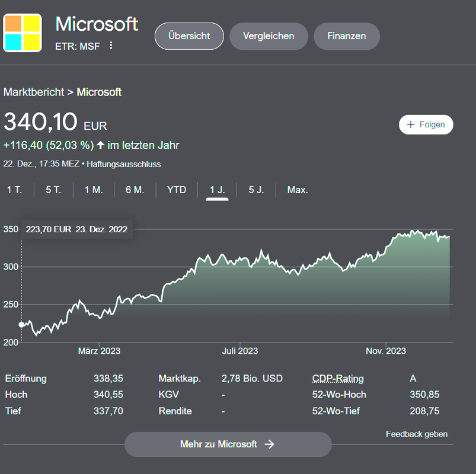The height and width of the screenshot is (474, 476).
Task: Click the arrow on Mehr zu Microsoft
Action: [x=269, y=444]
